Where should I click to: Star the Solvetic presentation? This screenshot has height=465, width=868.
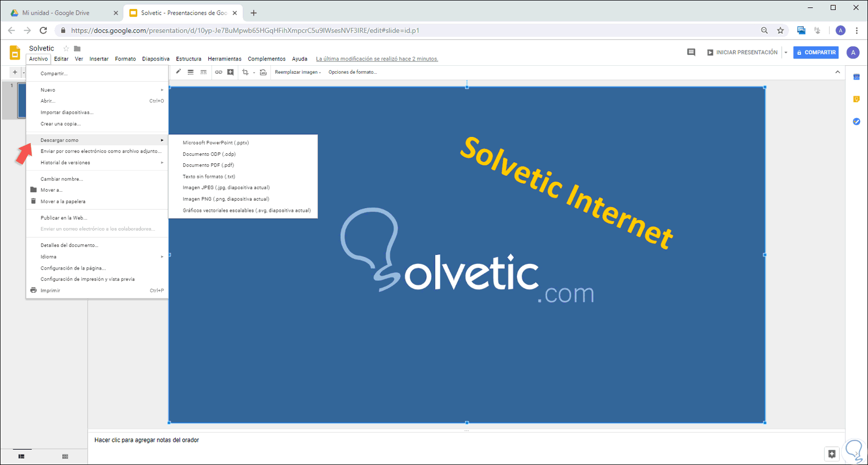tap(66, 48)
